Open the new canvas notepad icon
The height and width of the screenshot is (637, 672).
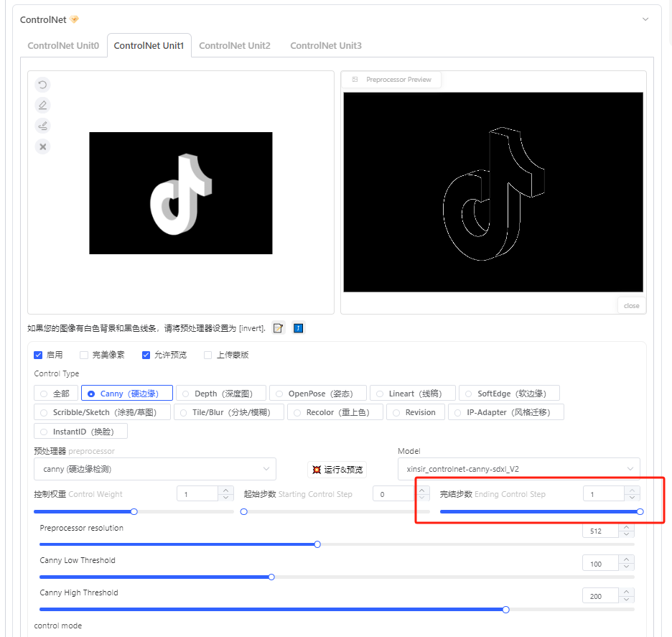(278, 328)
